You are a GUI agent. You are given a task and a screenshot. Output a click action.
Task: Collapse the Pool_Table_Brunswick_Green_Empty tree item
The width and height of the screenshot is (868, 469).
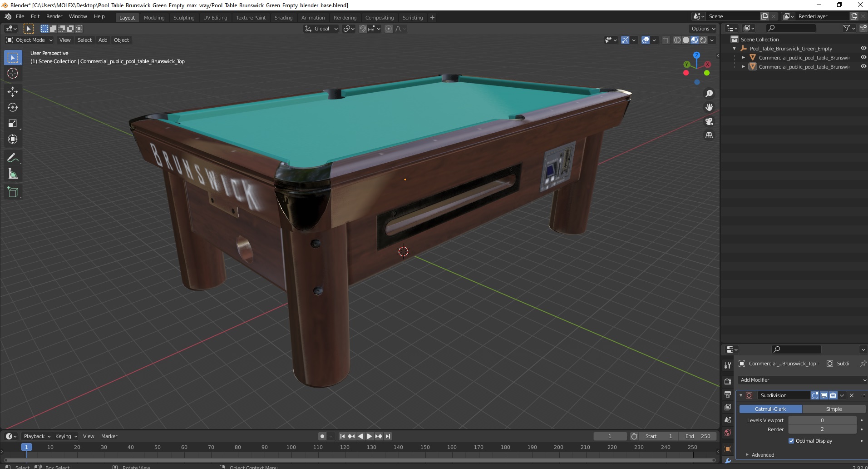click(734, 49)
